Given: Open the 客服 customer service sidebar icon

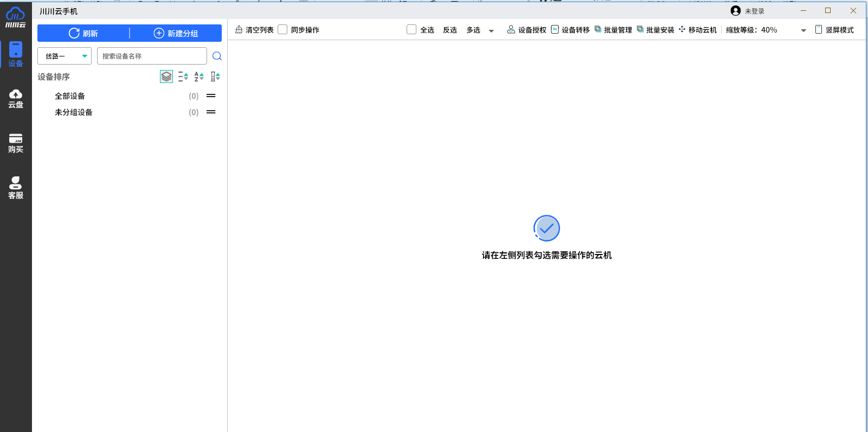Looking at the screenshot, I should (x=16, y=188).
